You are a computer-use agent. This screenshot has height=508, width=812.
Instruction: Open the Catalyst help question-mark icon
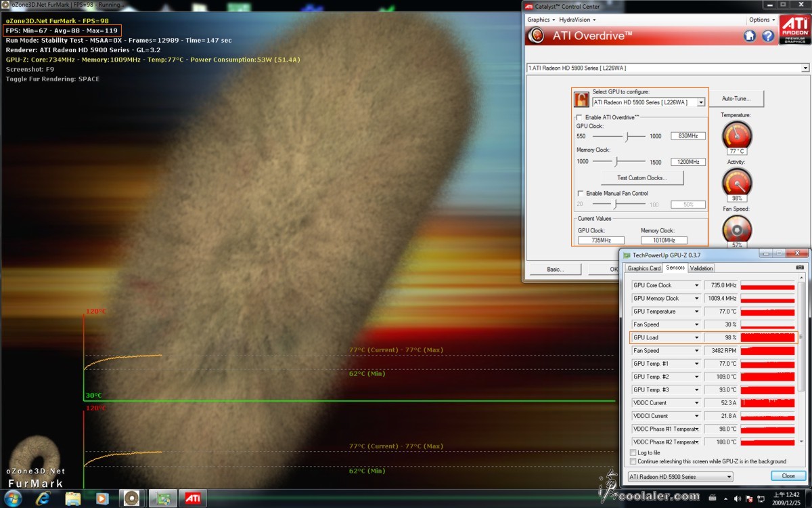pyautogui.click(x=768, y=36)
